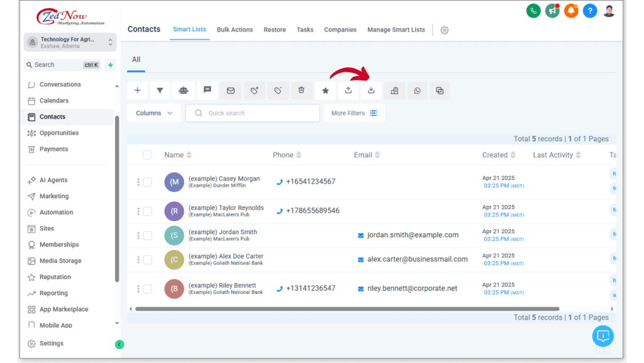
Task: Switch to the Bulk Actions tab
Action: [235, 30]
